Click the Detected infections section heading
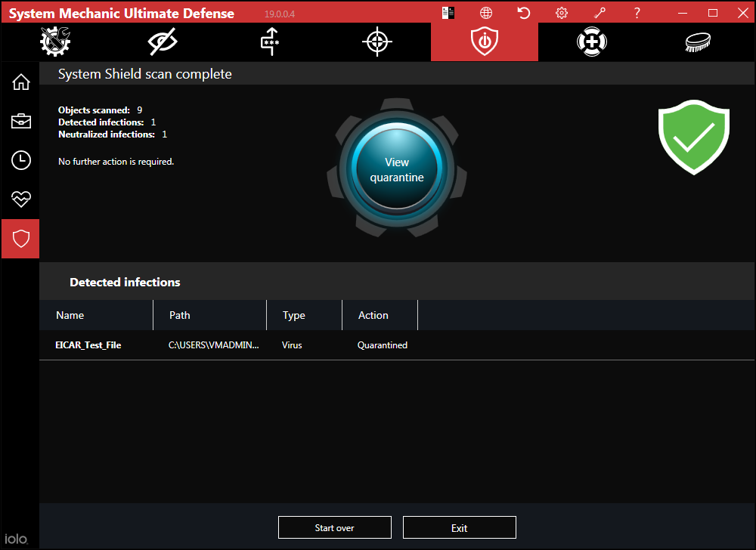This screenshot has width=756, height=550. point(125,283)
